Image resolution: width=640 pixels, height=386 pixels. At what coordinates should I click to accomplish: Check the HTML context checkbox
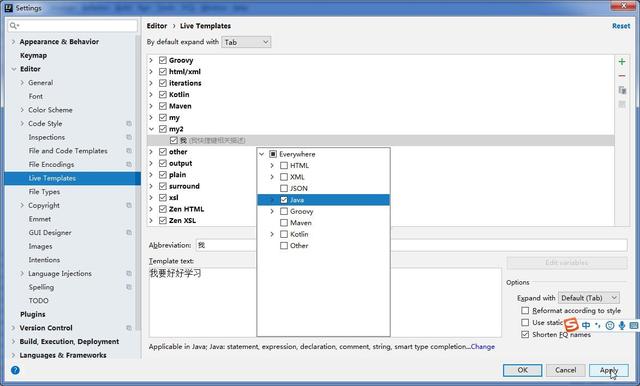(x=284, y=166)
